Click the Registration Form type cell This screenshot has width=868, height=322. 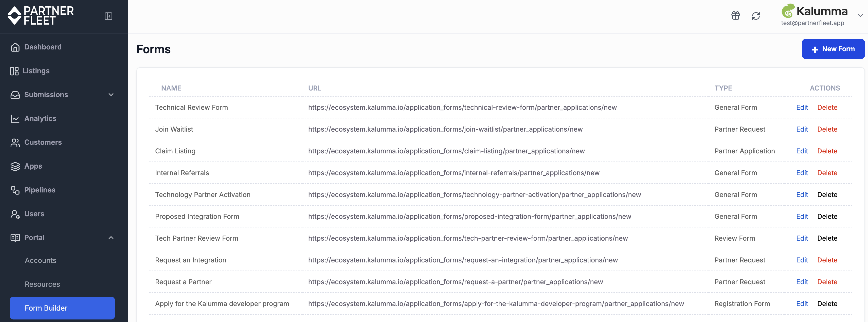pyautogui.click(x=742, y=303)
